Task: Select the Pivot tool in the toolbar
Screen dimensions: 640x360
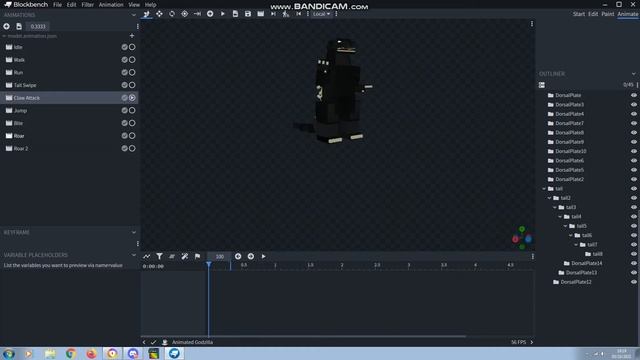Action: 184,14
